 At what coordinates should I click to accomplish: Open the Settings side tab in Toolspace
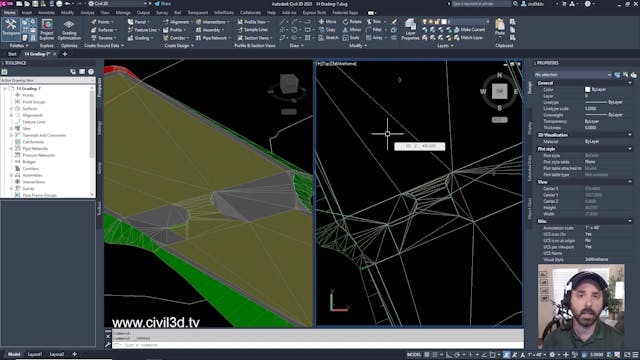coord(100,128)
